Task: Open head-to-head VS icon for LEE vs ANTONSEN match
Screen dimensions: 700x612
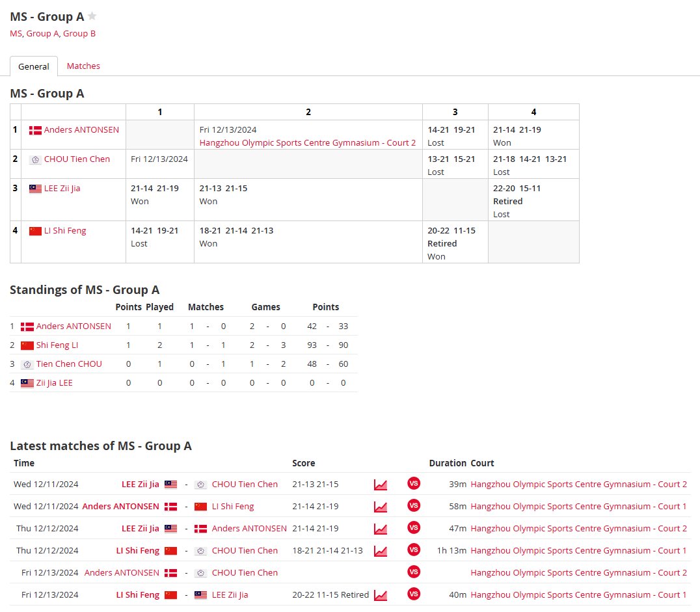Action: [x=414, y=527]
